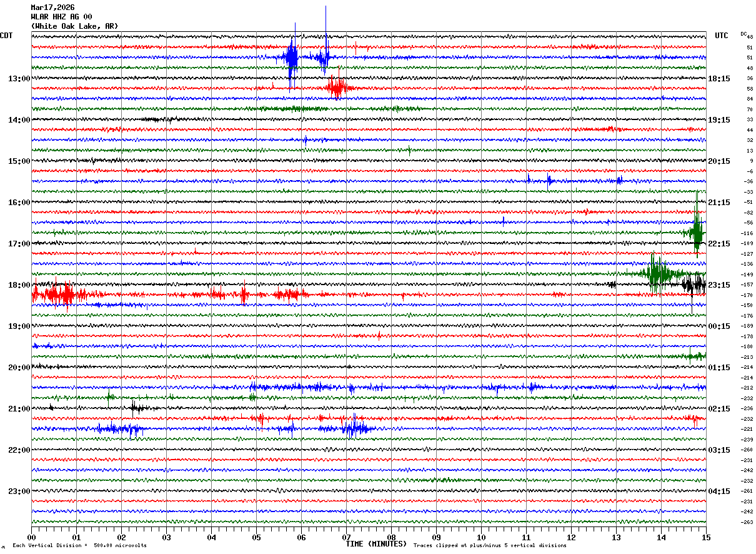Viewport: 756px width, 554px height.
Task: Select the 15 minute tick label
Action: click(706, 537)
